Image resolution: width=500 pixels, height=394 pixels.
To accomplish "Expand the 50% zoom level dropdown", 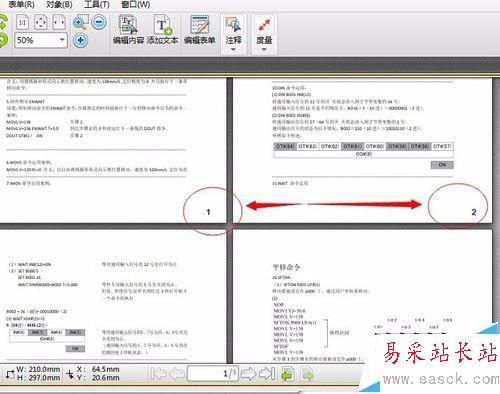I will tap(62, 40).
